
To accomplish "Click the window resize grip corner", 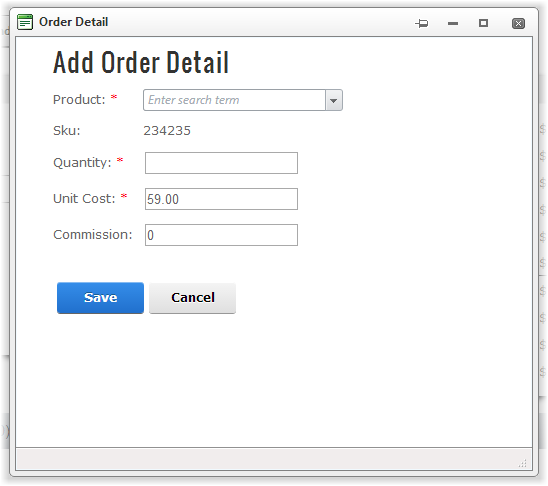I will tap(522, 464).
